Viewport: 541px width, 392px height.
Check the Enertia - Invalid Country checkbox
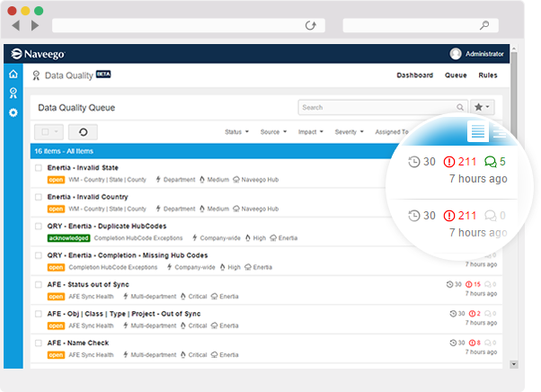[x=39, y=197]
